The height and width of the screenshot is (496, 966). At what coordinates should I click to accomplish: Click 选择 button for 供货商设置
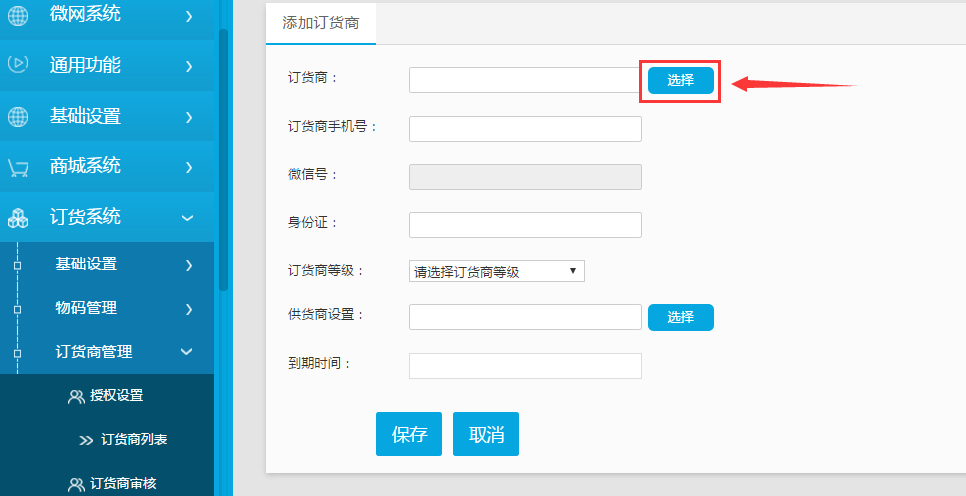point(681,317)
